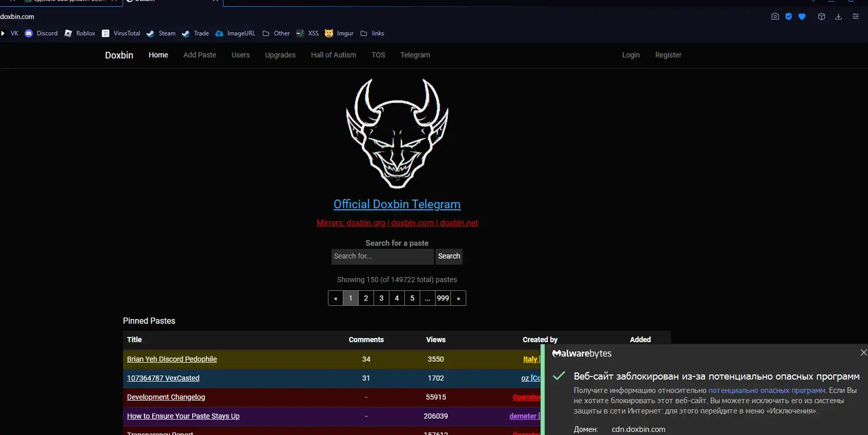Go to pagination page 5
Screen dimensions: 868x435
coord(412,298)
